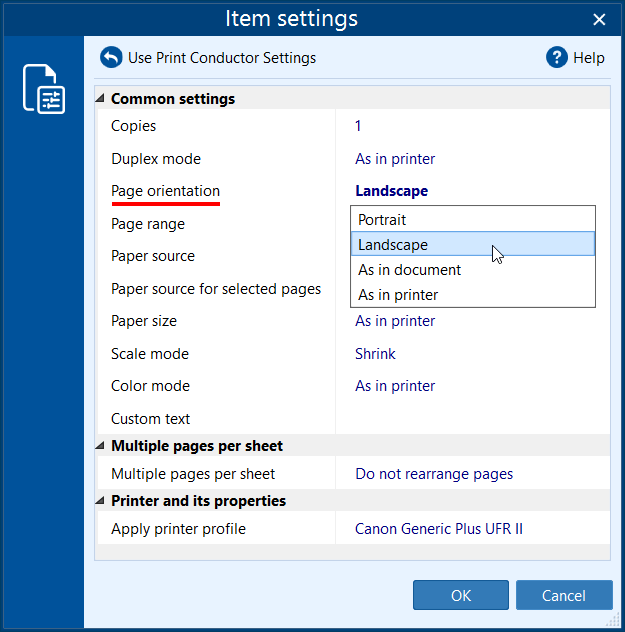The image size is (625, 632).
Task: Open the Help link text
Action: tap(589, 58)
